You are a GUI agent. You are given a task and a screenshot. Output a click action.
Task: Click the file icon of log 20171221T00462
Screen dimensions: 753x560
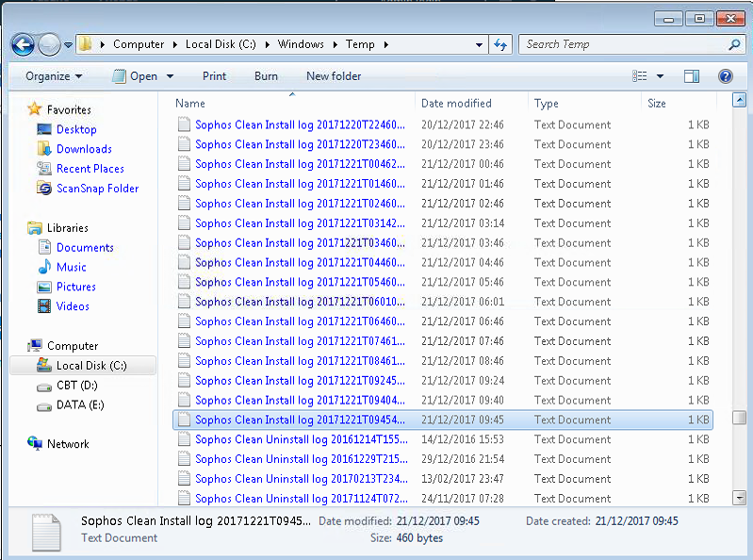pyautogui.click(x=184, y=164)
